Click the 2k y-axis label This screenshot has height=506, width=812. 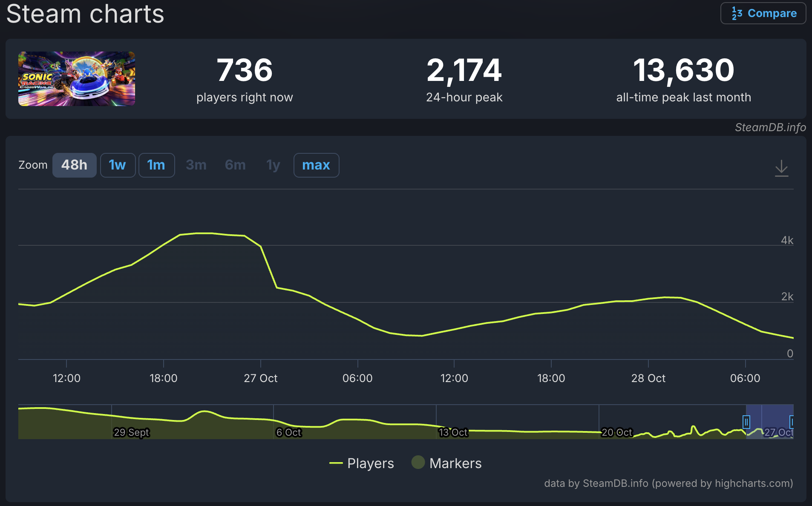[x=787, y=296]
